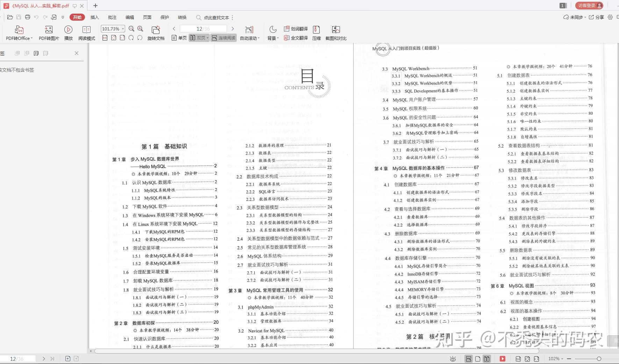
Task: Switch to the 批注 annotation tab
Action: pos(112,17)
